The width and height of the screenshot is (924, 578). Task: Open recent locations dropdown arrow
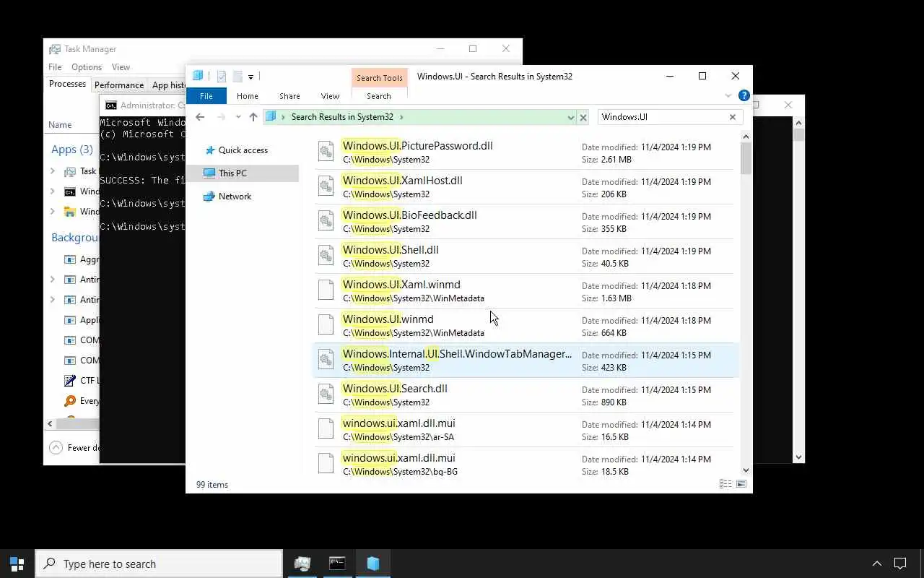[x=238, y=117]
